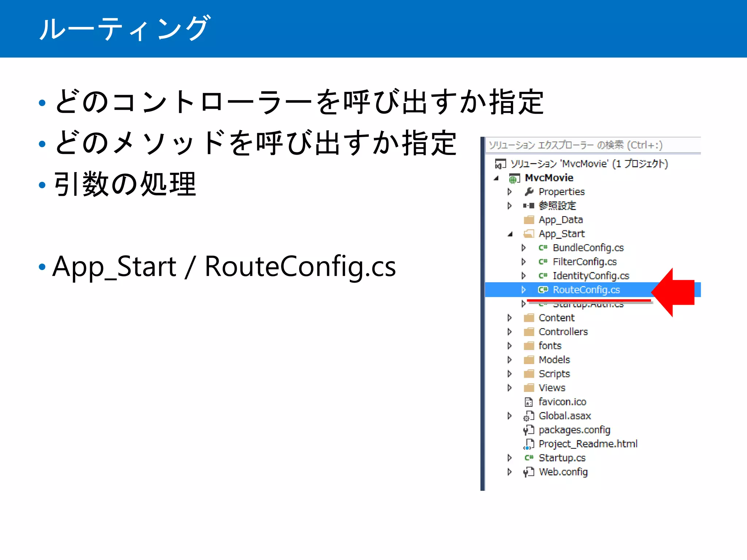
Task: Click the packages.config wrench file icon
Action: [x=528, y=430]
